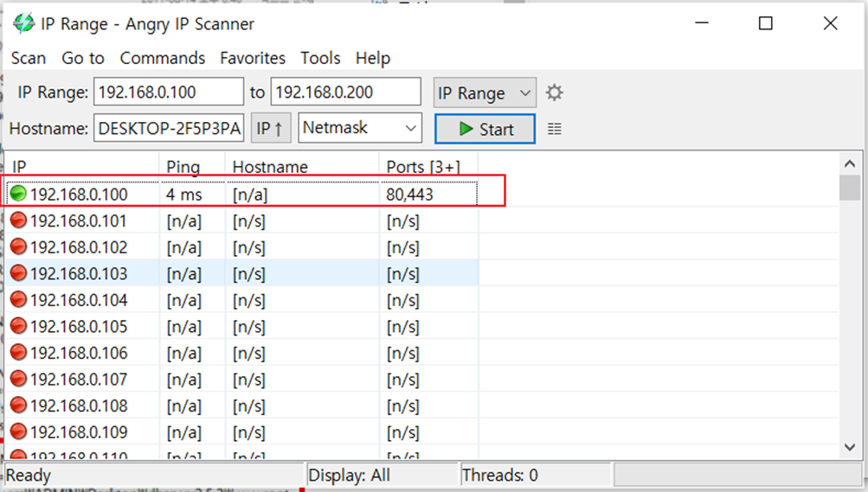Click red status dot for 192.168.0.101
This screenshot has width=868, height=492.
tap(18, 220)
